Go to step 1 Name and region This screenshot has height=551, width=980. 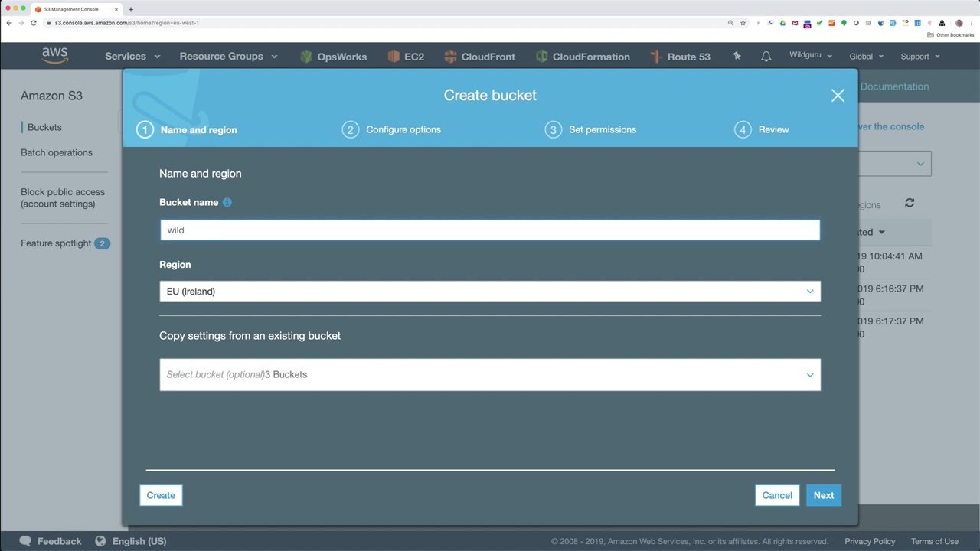click(187, 130)
